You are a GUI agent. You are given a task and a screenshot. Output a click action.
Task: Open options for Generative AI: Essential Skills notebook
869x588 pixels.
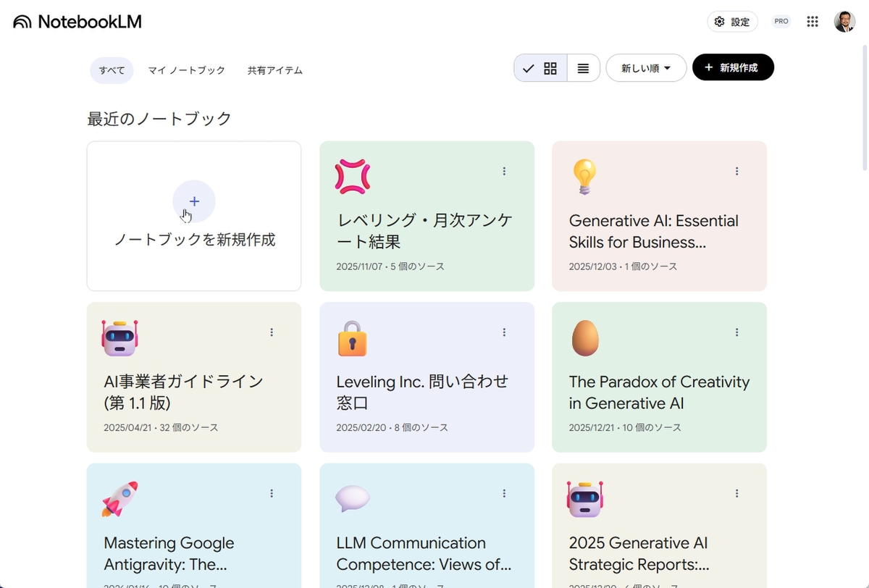tap(736, 172)
